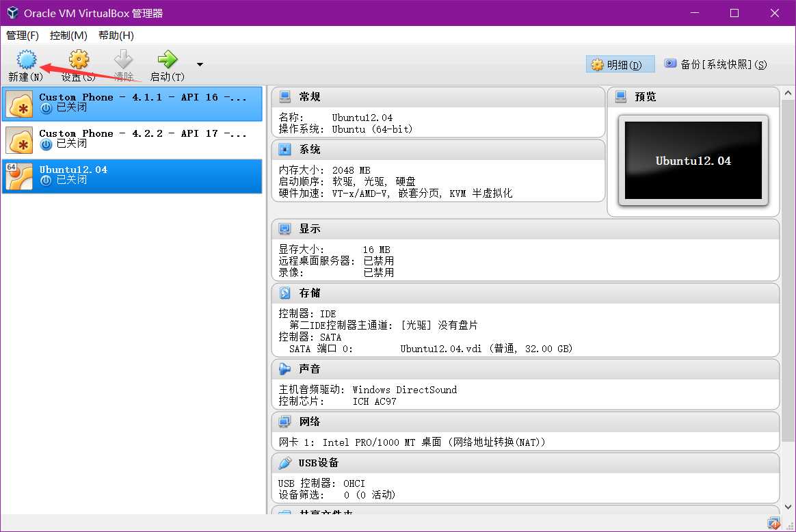This screenshot has height=532, width=796.
Task: Open the Display (显示) section header
Action: [525, 229]
